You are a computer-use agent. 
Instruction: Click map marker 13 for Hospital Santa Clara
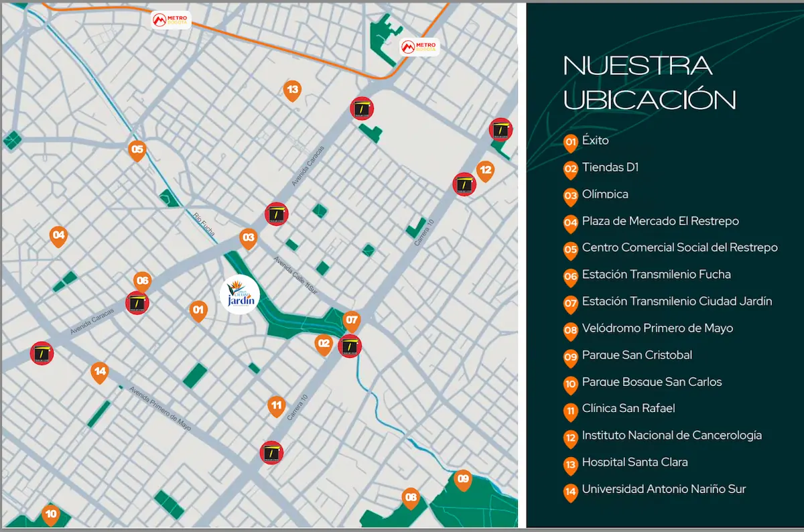(x=292, y=90)
